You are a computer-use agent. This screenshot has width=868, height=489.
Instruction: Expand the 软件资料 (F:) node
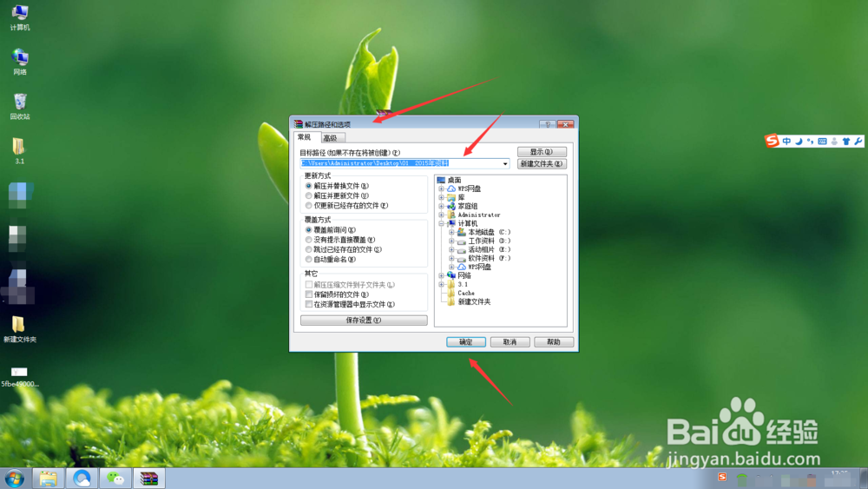(451, 258)
